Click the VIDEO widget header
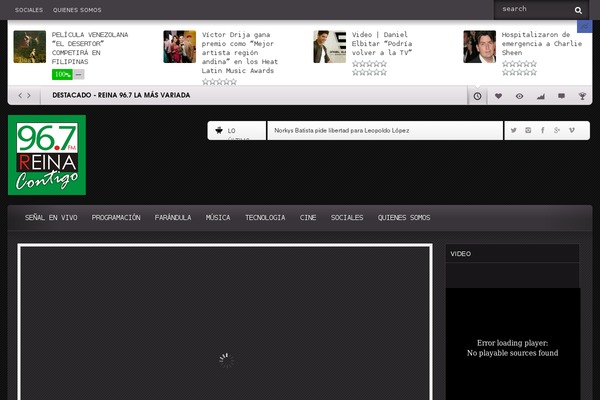Image resolution: width=600 pixels, height=400 pixels. [x=512, y=254]
